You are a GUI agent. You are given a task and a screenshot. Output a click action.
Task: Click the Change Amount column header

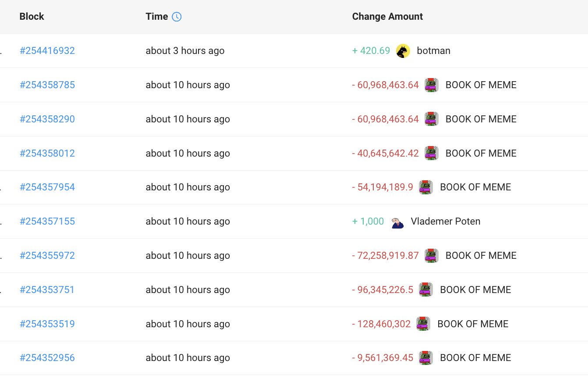[x=387, y=17]
